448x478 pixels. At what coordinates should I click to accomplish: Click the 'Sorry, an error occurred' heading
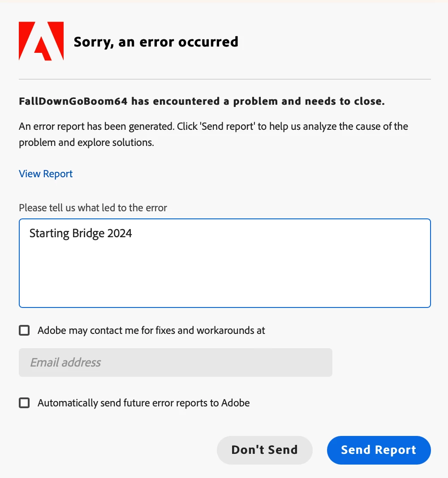[x=156, y=42]
